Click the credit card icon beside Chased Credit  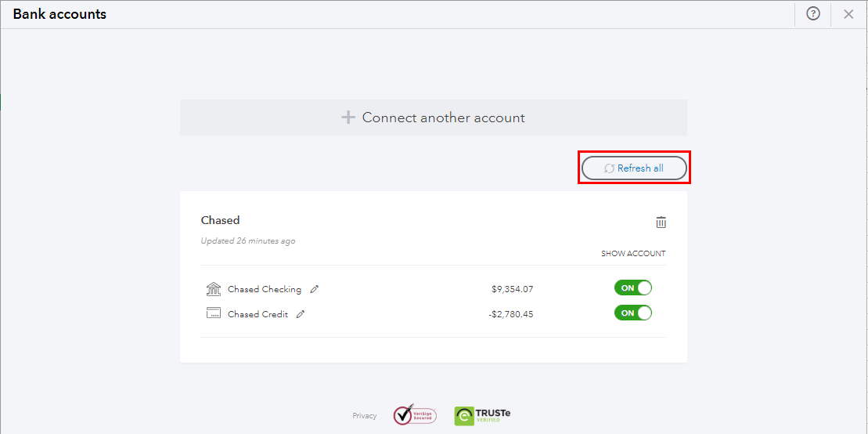pyautogui.click(x=213, y=313)
